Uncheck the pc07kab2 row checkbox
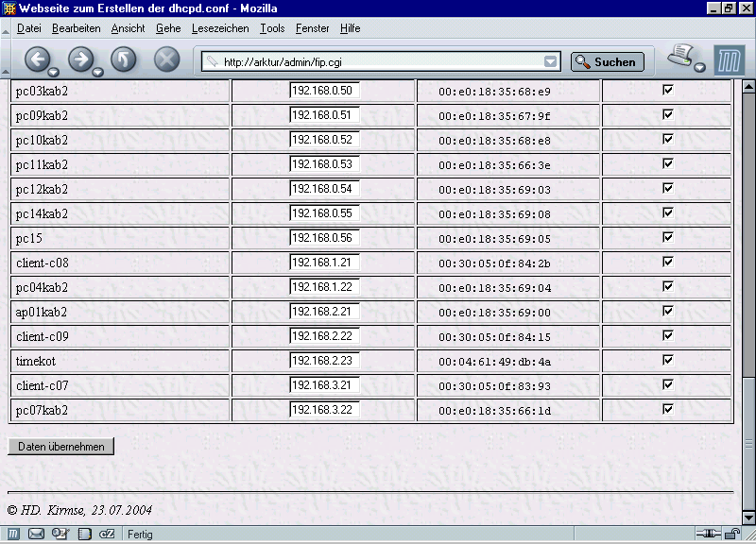 point(668,410)
